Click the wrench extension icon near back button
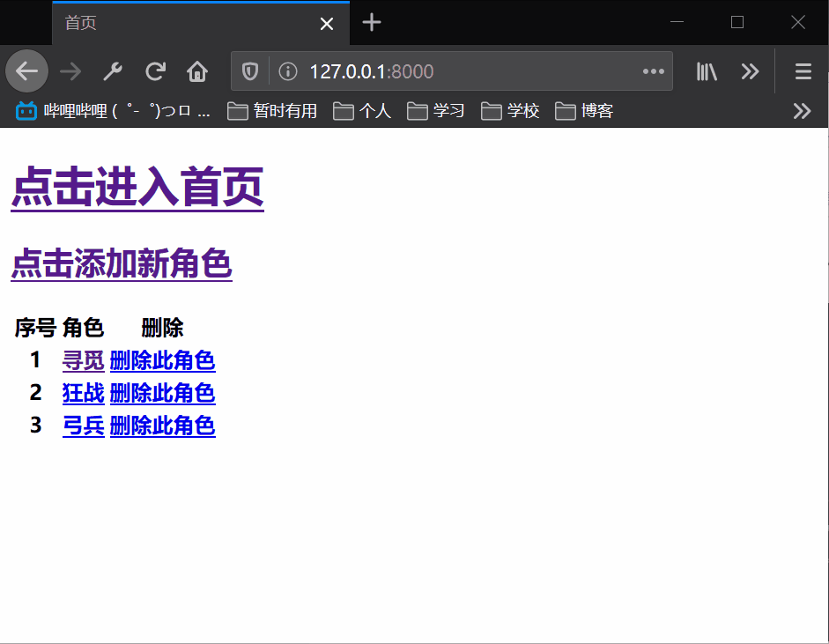The height and width of the screenshot is (644, 829). 112,71
